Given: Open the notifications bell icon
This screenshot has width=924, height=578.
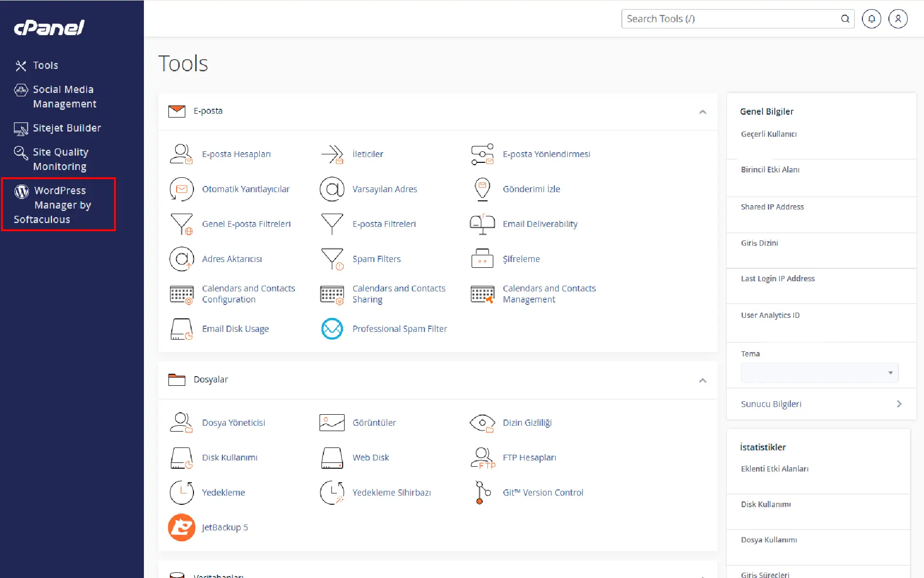Looking at the screenshot, I should click(x=872, y=19).
